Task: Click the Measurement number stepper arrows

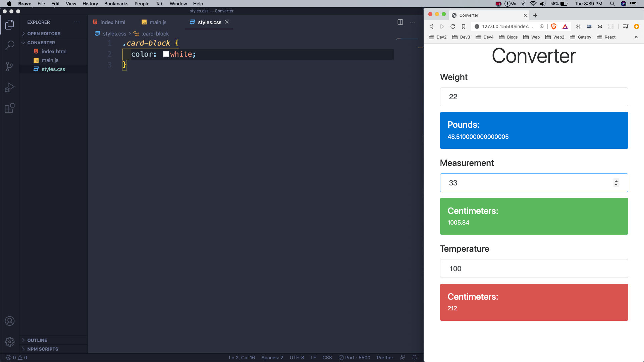Action: [x=616, y=183]
